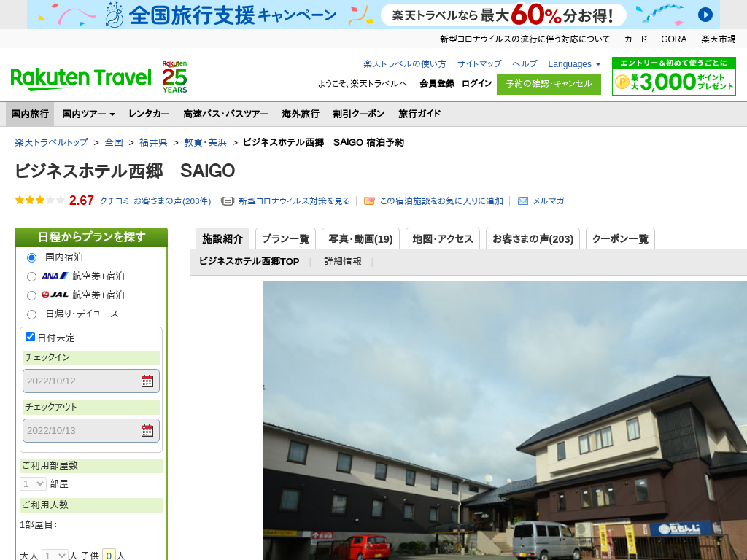747x560 pixels.
Task: Click the play arrow on campaign banner
Action: [x=705, y=15]
